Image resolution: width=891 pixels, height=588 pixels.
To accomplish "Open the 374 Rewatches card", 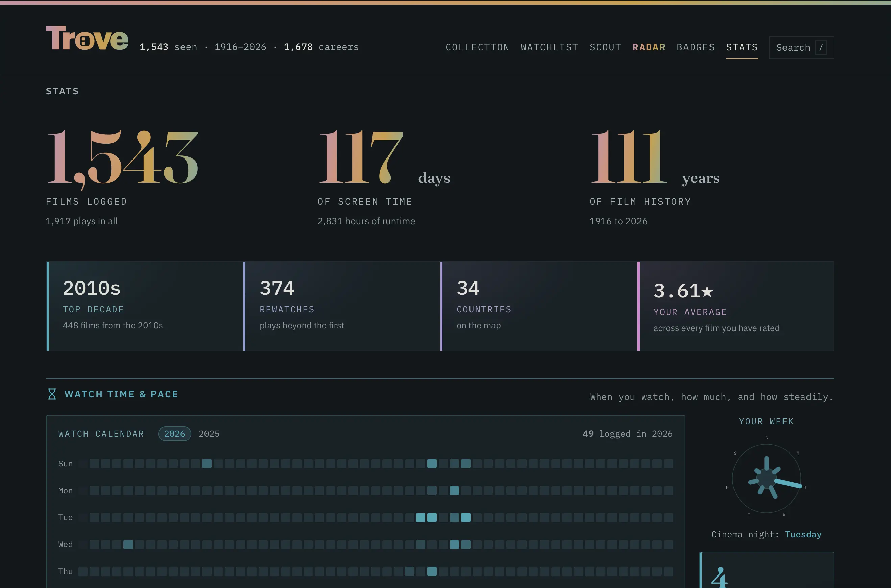I will click(x=342, y=306).
